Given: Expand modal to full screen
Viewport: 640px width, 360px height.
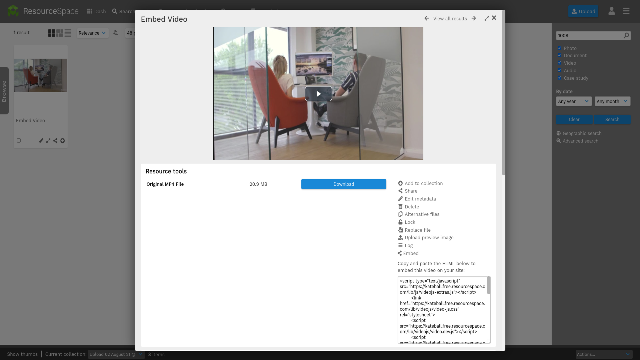Looking at the screenshot, I should pyautogui.click(x=487, y=18).
